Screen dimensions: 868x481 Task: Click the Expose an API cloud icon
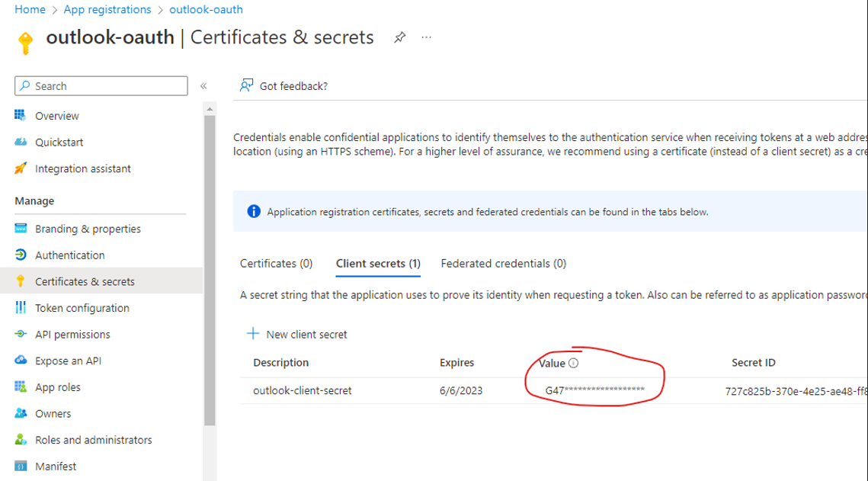[21, 361]
